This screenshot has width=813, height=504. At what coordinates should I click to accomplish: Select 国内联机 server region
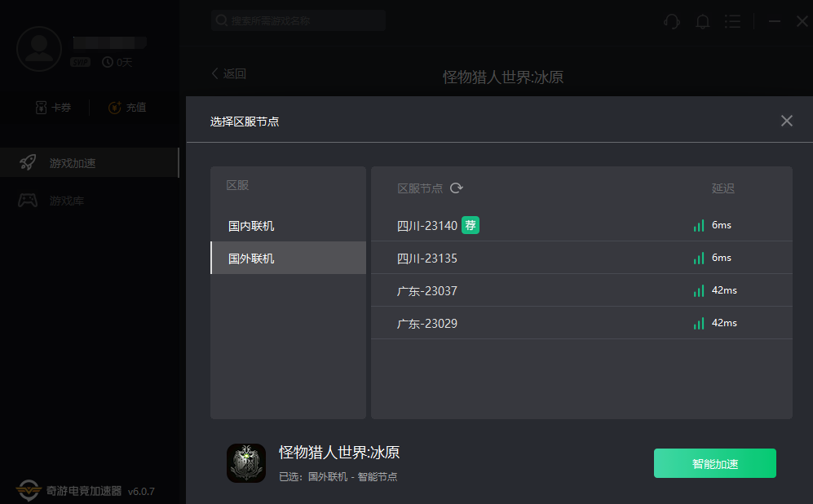pyautogui.click(x=289, y=226)
